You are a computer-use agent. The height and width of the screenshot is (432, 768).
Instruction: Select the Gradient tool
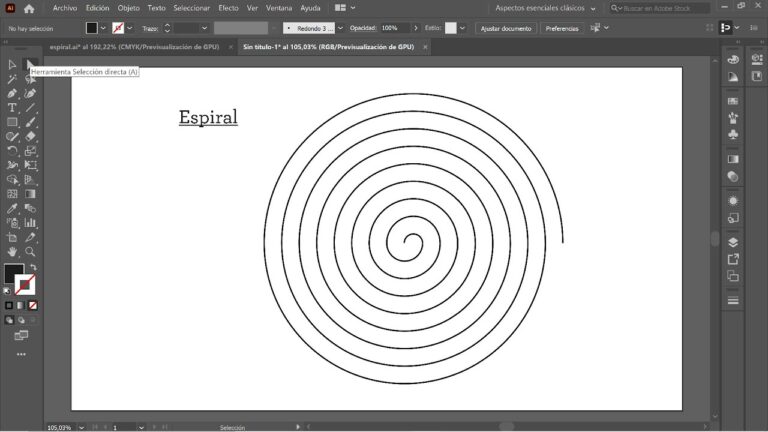coord(30,194)
